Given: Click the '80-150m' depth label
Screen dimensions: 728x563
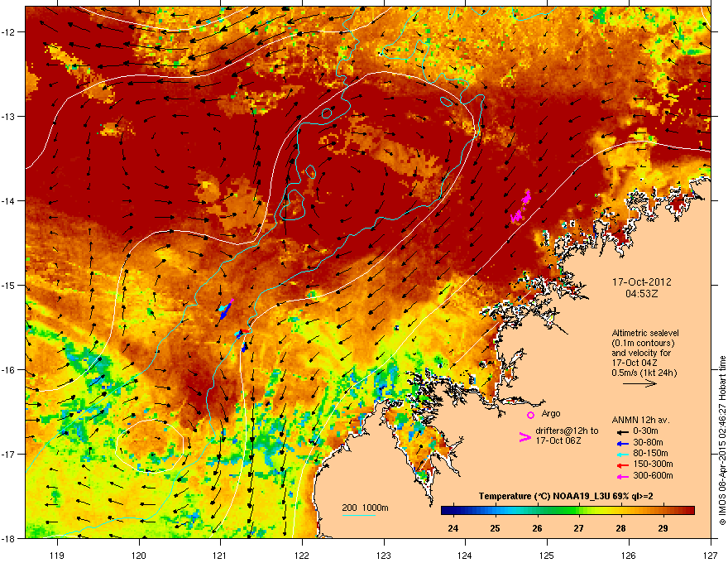Looking at the screenshot, I should (x=650, y=454).
